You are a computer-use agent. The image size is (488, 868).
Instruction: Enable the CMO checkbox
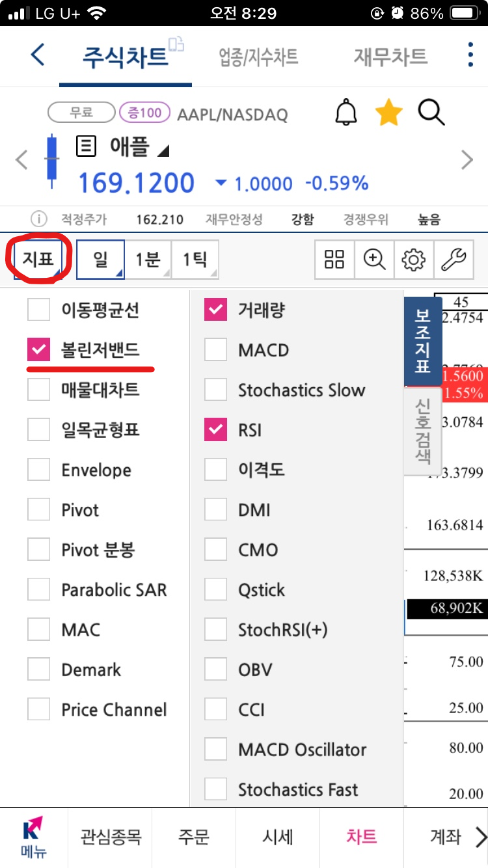pyautogui.click(x=216, y=549)
